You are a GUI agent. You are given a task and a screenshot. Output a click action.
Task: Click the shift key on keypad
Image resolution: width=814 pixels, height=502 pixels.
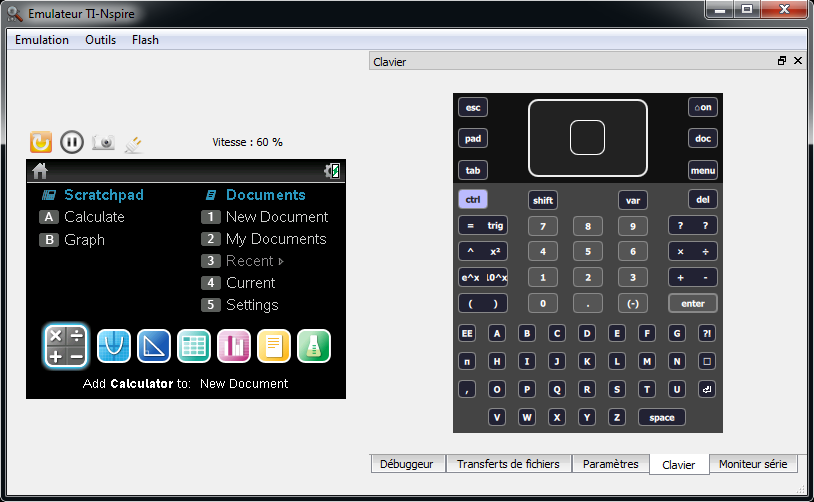pos(543,200)
